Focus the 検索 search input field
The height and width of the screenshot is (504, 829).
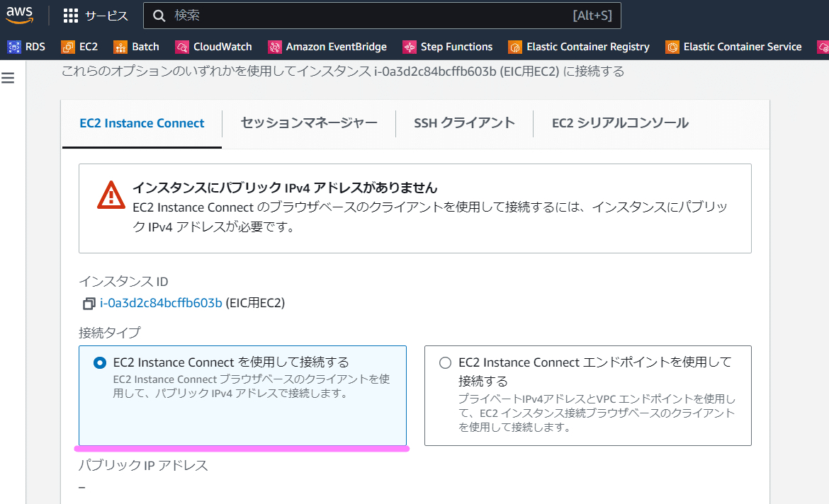[x=382, y=16]
